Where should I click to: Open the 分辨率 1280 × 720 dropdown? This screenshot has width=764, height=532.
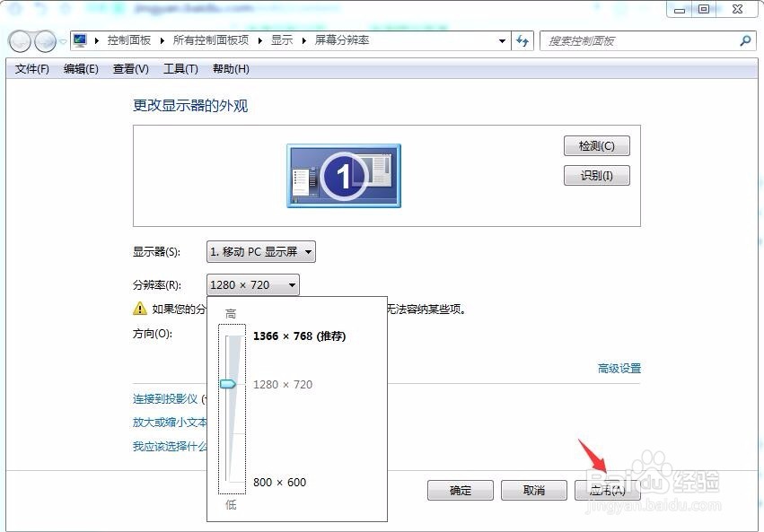click(x=253, y=284)
